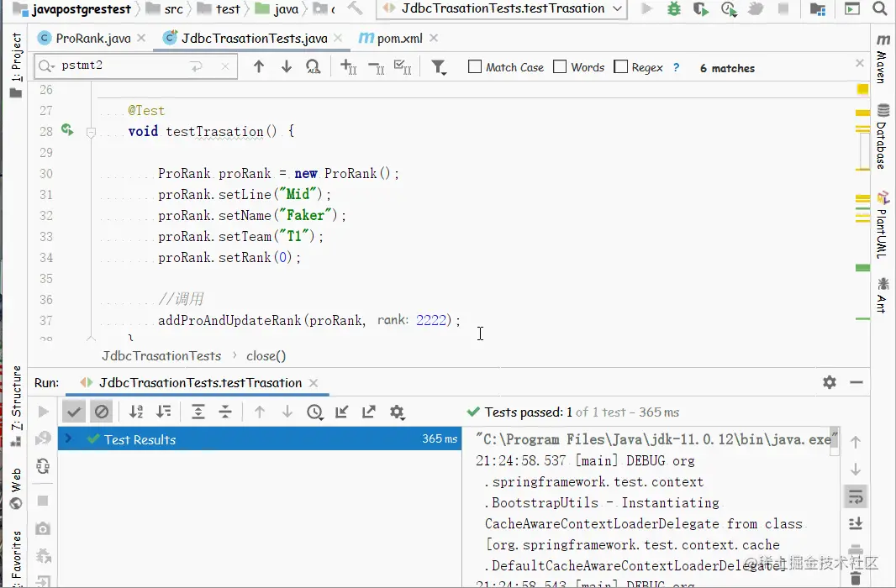Click the green Run arrow in top toolbar

(646, 9)
